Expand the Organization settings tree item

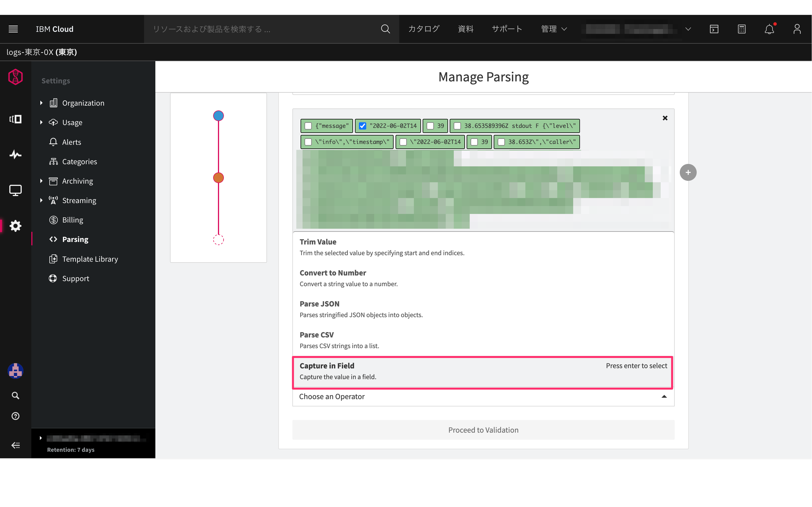tap(41, 103)
